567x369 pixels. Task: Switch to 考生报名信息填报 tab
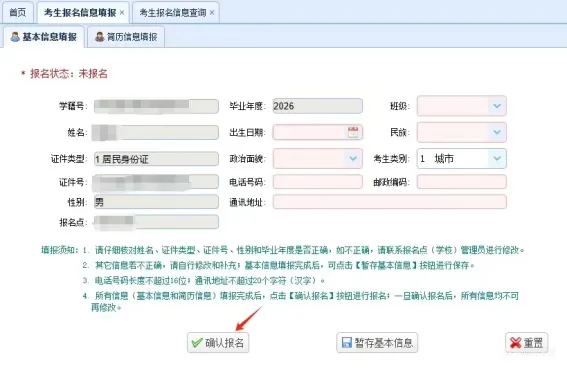coord(80,13)
